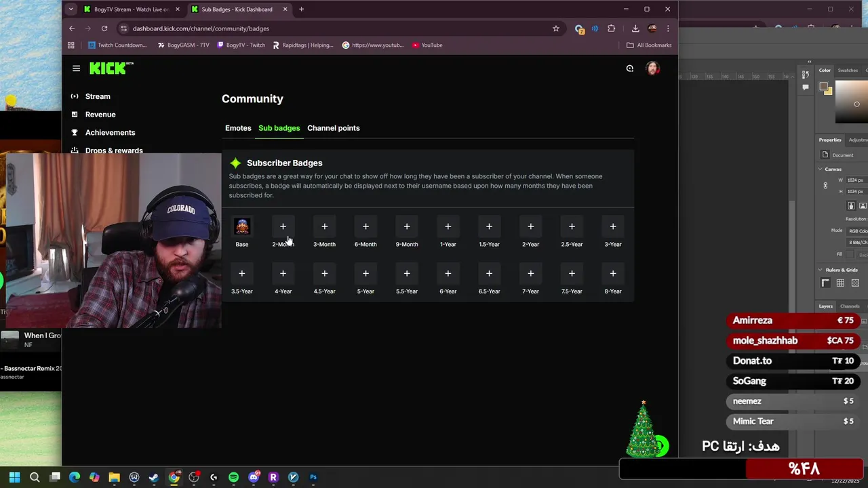Open Spotify from the taskbar
868x488 pixels.
pyautogui.click(x=233, y=477)
